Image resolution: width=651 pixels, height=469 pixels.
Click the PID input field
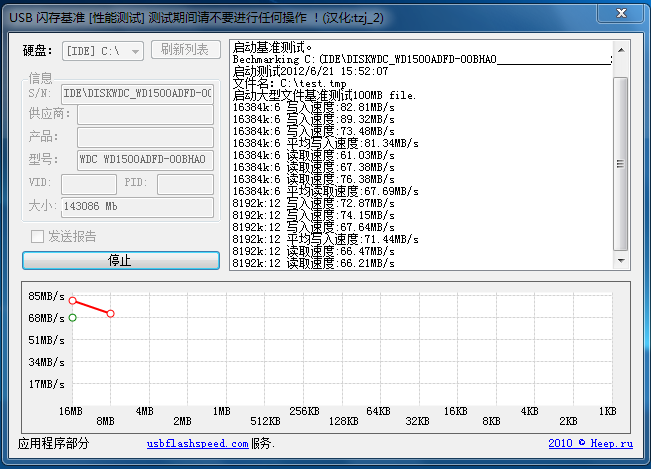click(184, 184)
